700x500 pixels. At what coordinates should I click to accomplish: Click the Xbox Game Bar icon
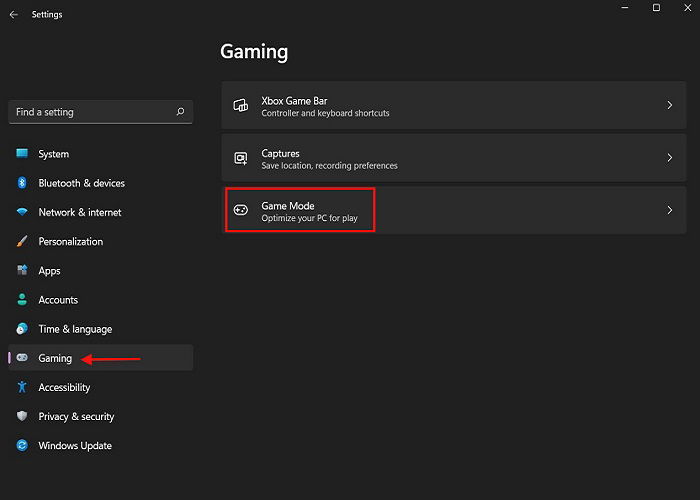[x=241, y=106]
